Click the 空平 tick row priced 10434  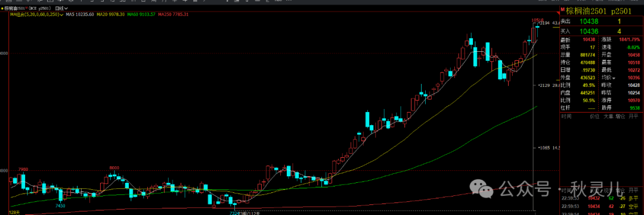pos(600,206)
